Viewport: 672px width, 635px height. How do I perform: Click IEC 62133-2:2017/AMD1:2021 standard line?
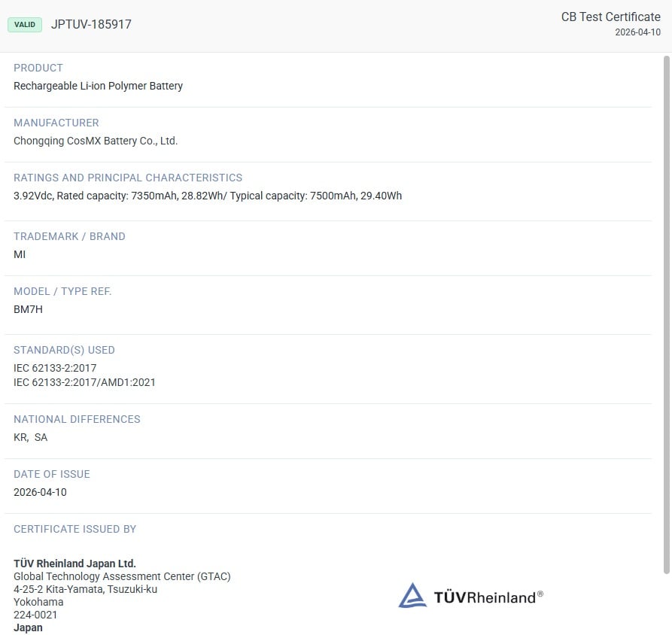coord(84,382)
